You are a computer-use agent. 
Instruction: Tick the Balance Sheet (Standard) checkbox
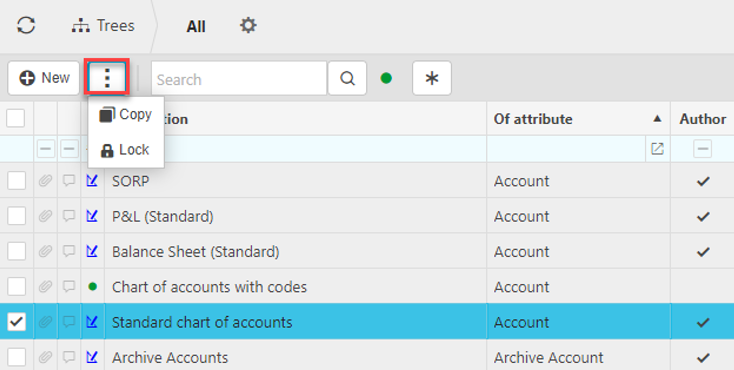click(x=16, y=252)
